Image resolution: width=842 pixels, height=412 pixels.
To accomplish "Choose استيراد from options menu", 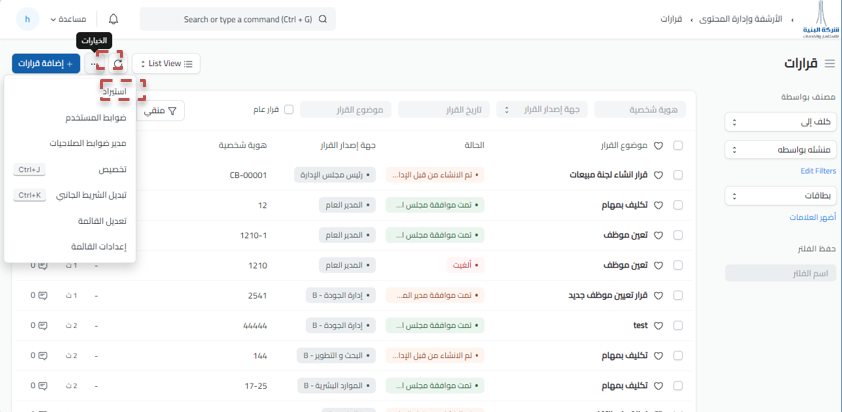I will 70,91.
